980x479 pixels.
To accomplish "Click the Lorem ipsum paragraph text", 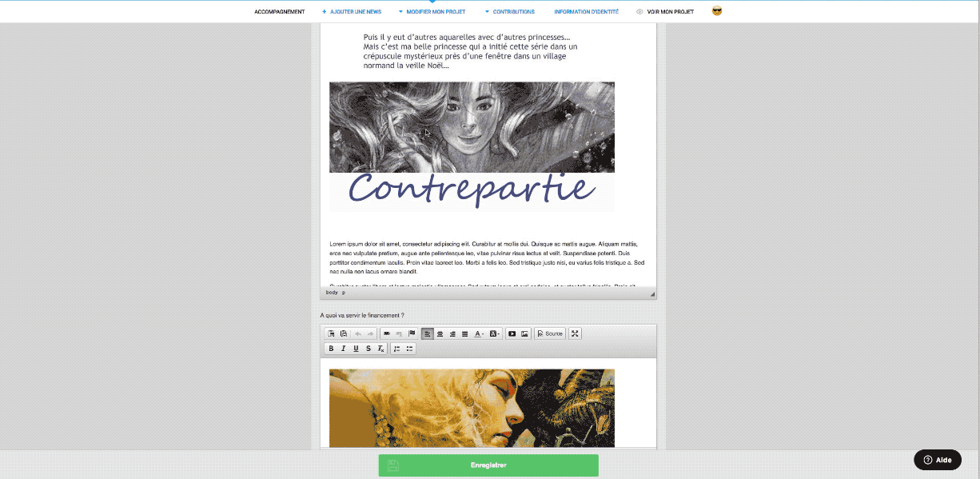I will pyautogui.click(x=487, y=257).
